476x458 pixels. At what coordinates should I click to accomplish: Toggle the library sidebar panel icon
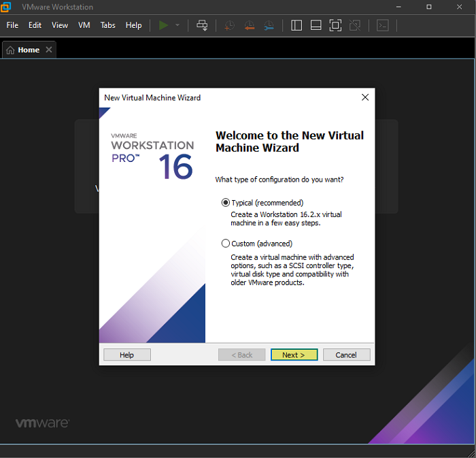pyautogui.click(x=296, y=25)
